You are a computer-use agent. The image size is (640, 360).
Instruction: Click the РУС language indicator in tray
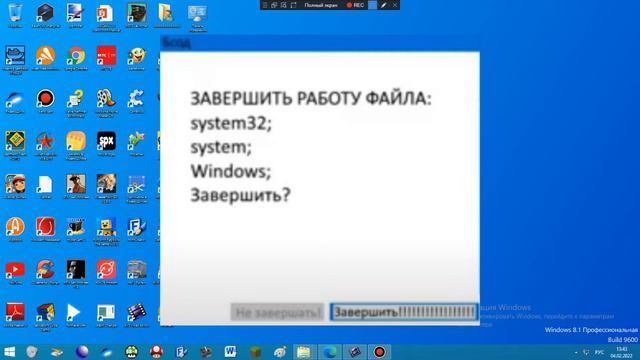600,352
